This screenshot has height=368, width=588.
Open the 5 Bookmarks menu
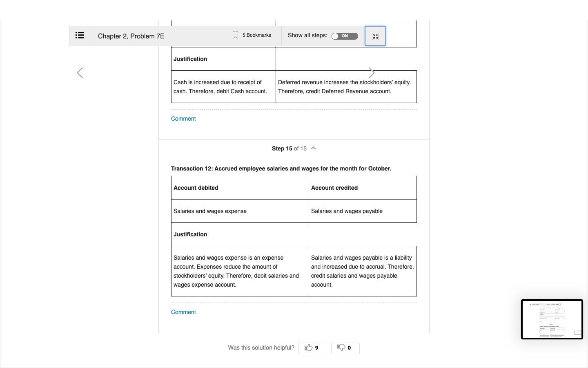(252, 35)
